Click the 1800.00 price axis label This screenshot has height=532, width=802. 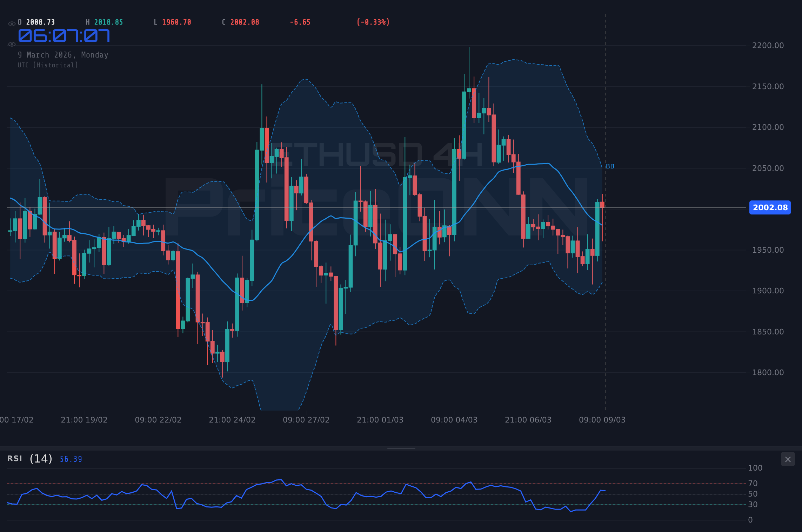point(768,373)
